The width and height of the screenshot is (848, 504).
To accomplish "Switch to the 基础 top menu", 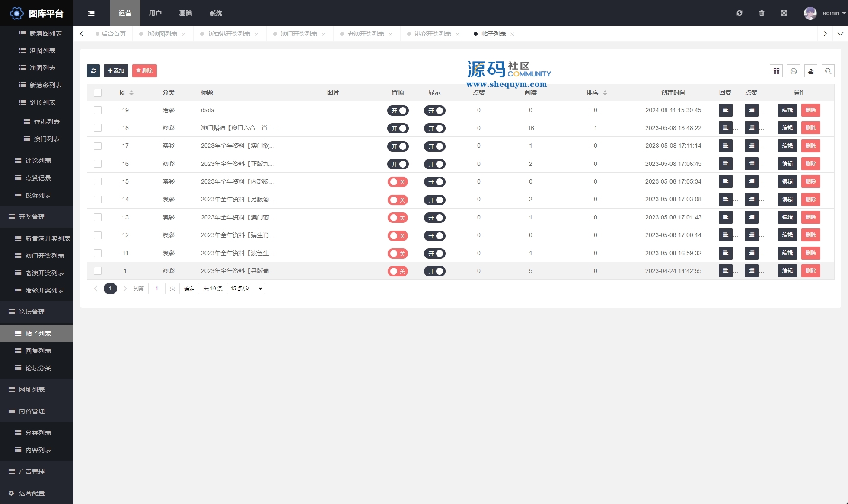I will (185, 13).
